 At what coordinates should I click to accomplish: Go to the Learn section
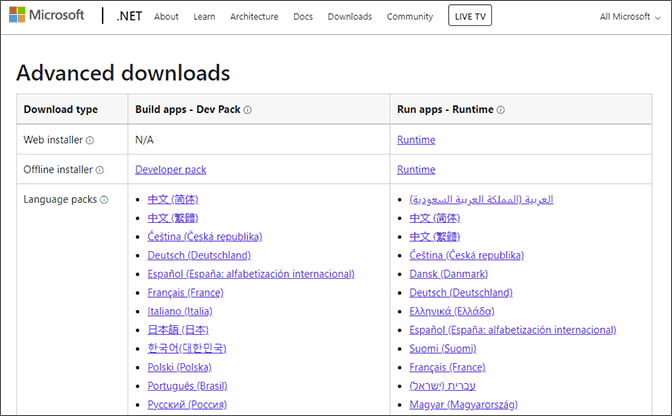coord(204,17)
